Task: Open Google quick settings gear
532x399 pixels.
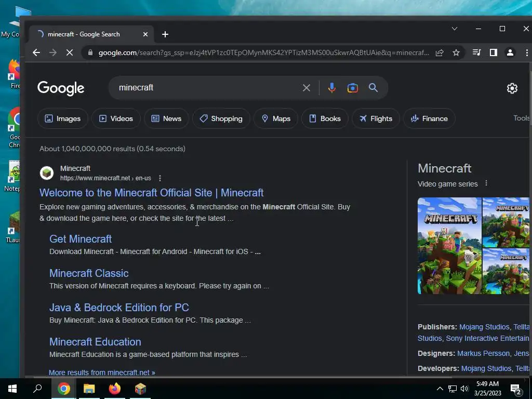Action: tap(512, 88)
